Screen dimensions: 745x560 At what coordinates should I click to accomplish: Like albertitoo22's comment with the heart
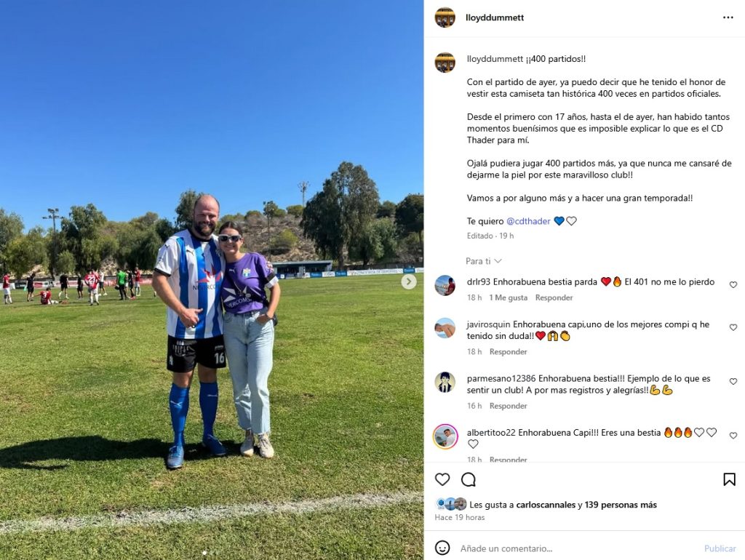(733, 436)
